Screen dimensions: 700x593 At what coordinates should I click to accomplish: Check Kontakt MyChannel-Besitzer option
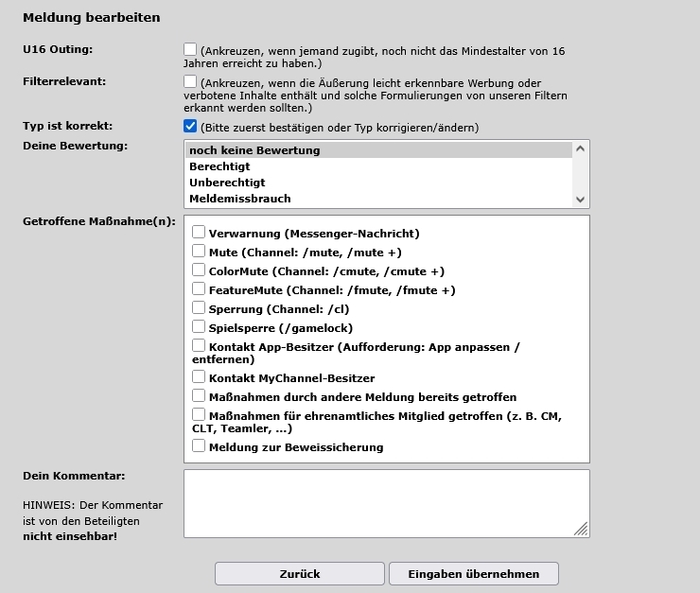pyautogui.click(x=199, y=376)
